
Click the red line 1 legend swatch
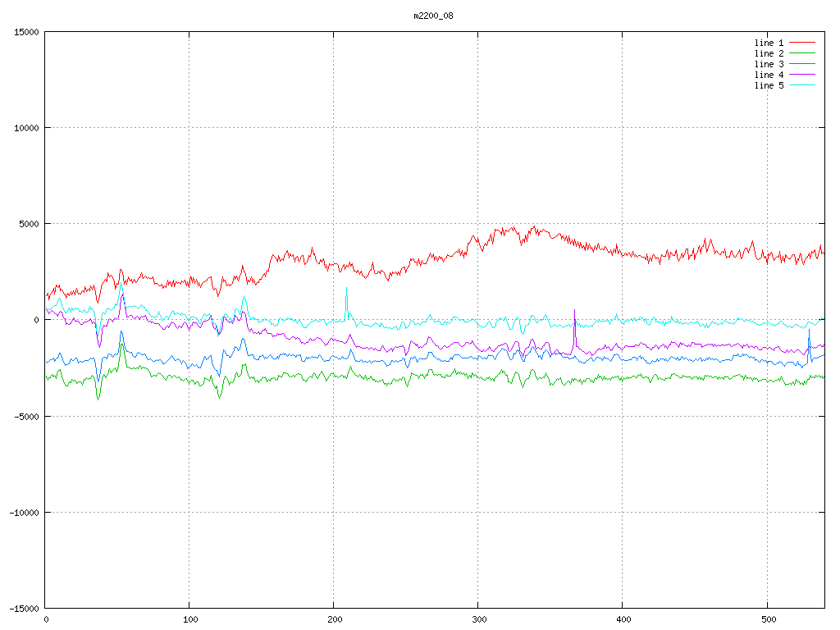[802, 43]
